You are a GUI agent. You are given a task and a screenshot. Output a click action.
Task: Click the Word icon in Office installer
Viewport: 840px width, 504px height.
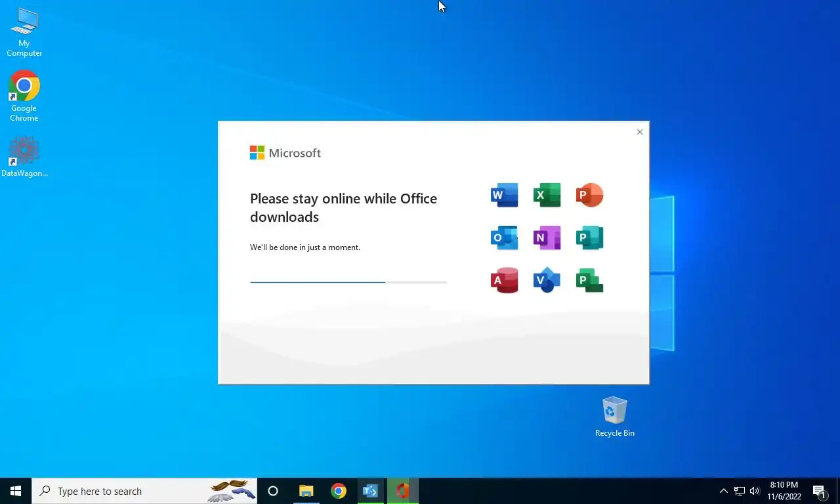click(504, 195)
